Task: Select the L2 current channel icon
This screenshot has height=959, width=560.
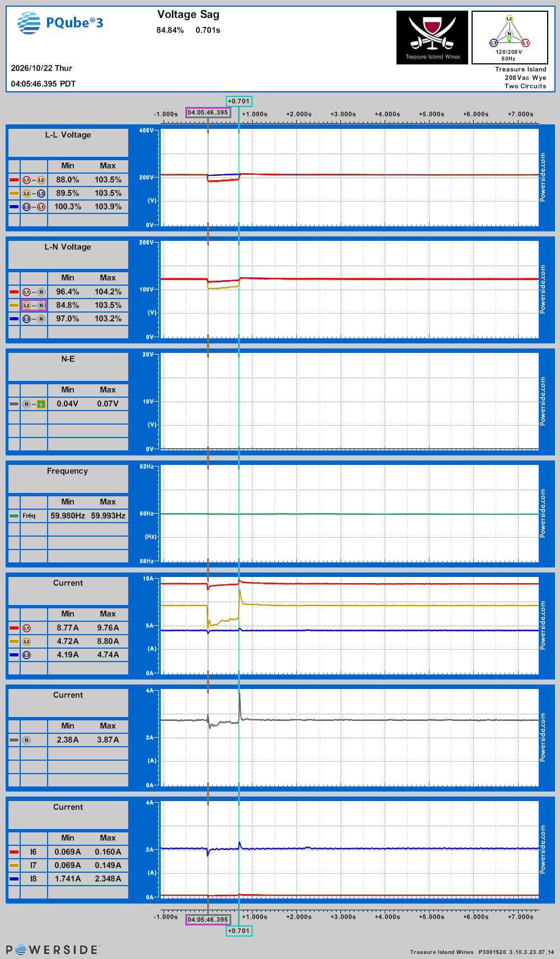Action: (26, 641)
